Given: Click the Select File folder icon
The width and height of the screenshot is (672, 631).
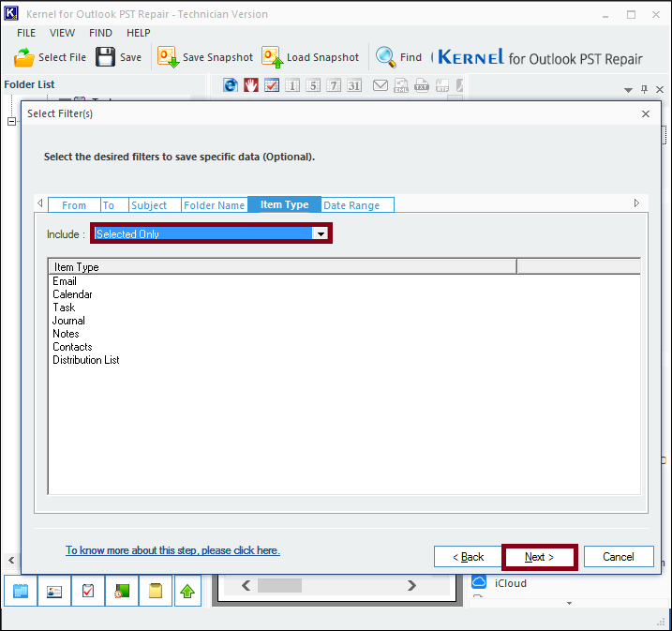Looking at the screenshot, I should coord(23,57).
